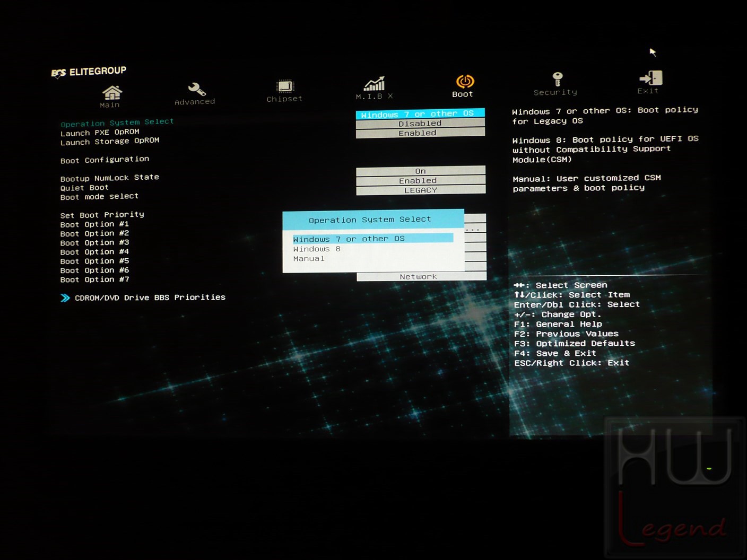Open Launch PXE OpROM Disabled value
This screenshot has height=560, width=747.
420,124
